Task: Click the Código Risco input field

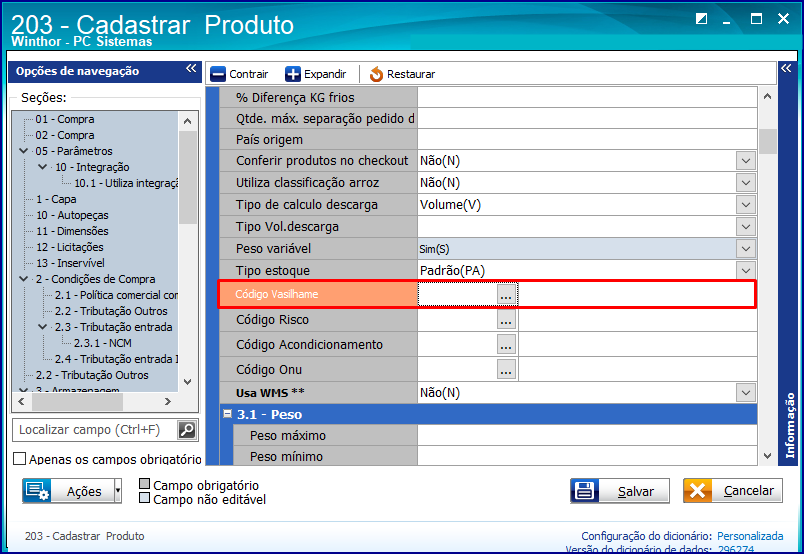Action: (x=457, y=320)
